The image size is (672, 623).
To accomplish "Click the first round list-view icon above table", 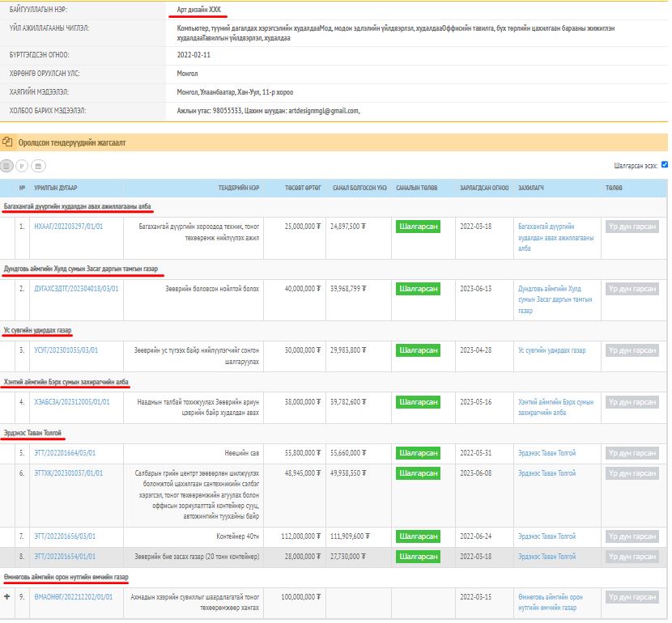I will click(x=6, y=165).
